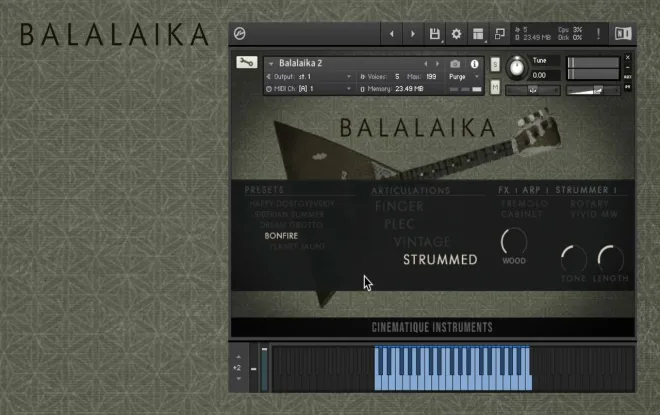
Task: Click the pan slider below Tune
Action: click(x=532, y=90)
